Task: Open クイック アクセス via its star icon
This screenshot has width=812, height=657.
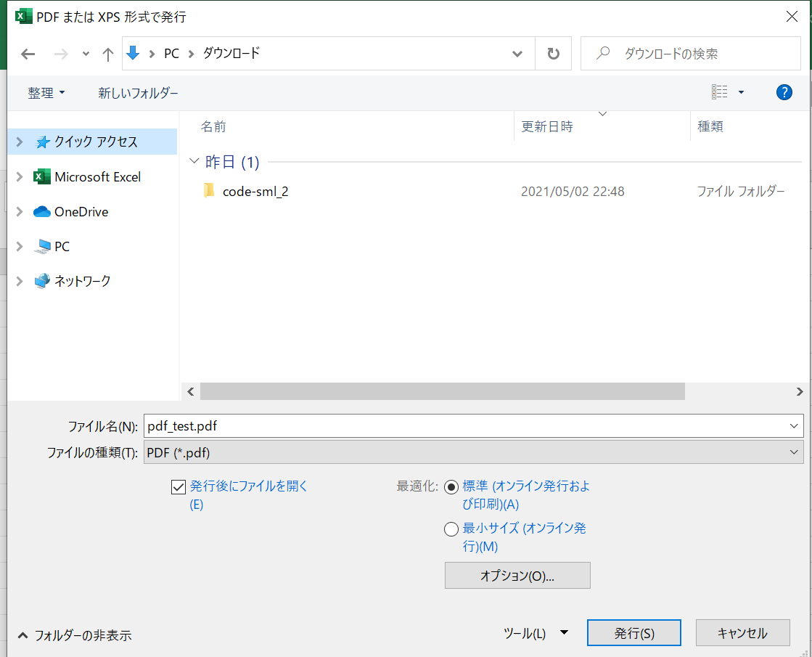Action: 44,142
